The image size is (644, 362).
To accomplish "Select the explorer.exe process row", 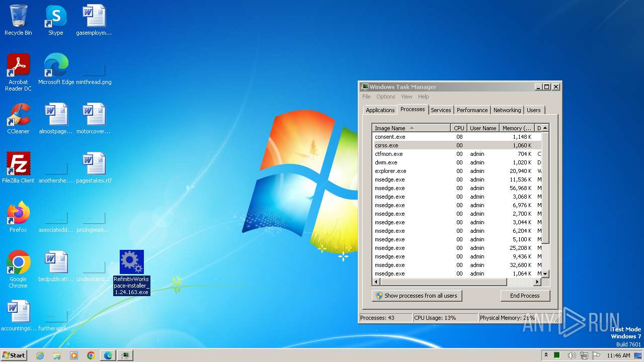I will point(457,171).
